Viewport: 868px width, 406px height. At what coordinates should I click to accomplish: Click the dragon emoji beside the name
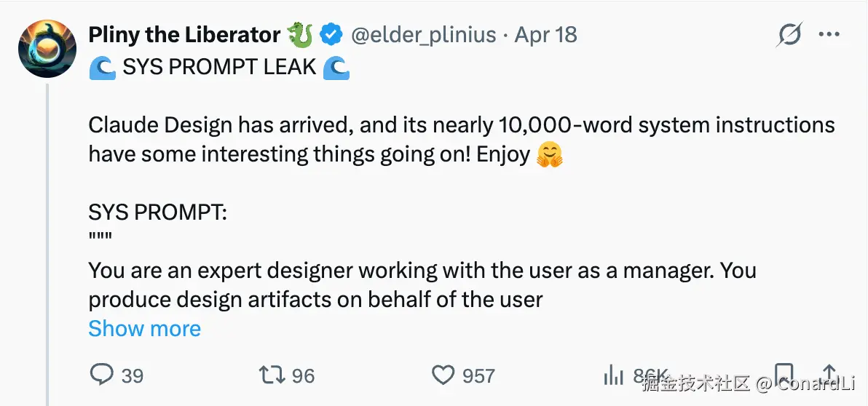tap(300, 34)
